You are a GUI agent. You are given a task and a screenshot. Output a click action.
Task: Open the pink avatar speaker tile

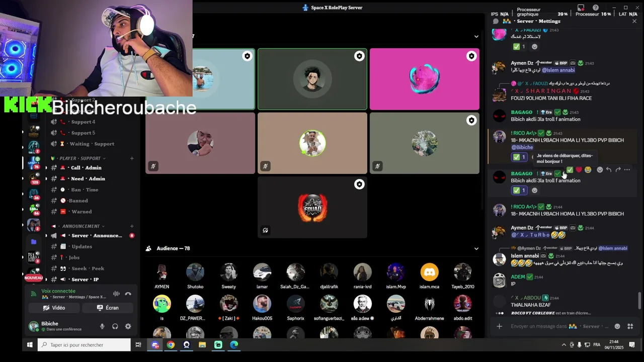tap(425, 79)
